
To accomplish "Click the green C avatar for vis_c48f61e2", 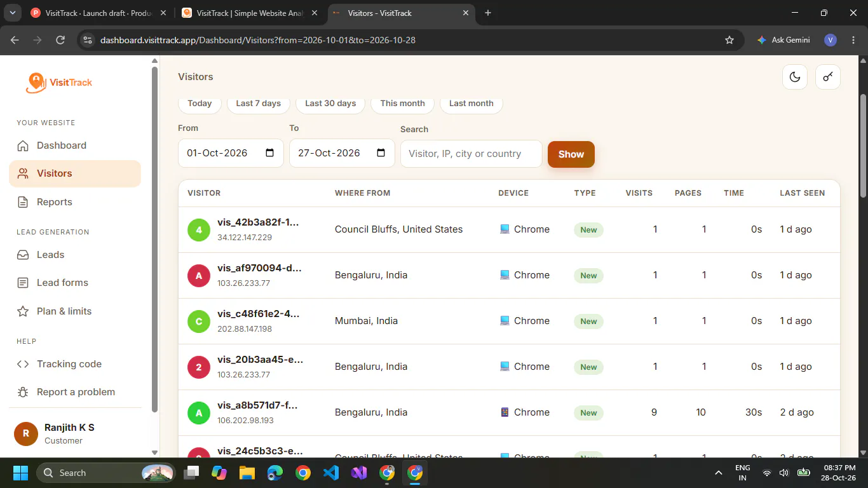I will (x=199, y=322).
